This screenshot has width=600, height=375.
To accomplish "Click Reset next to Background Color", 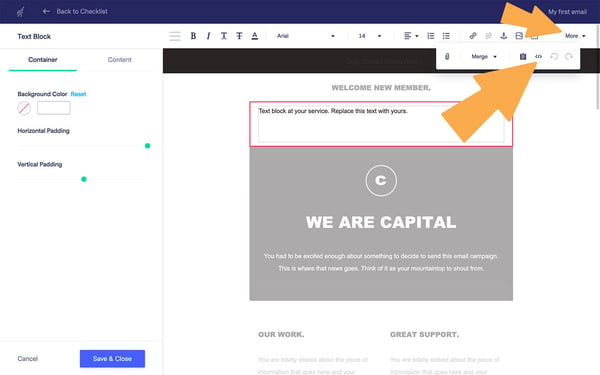I will point(78,94).
